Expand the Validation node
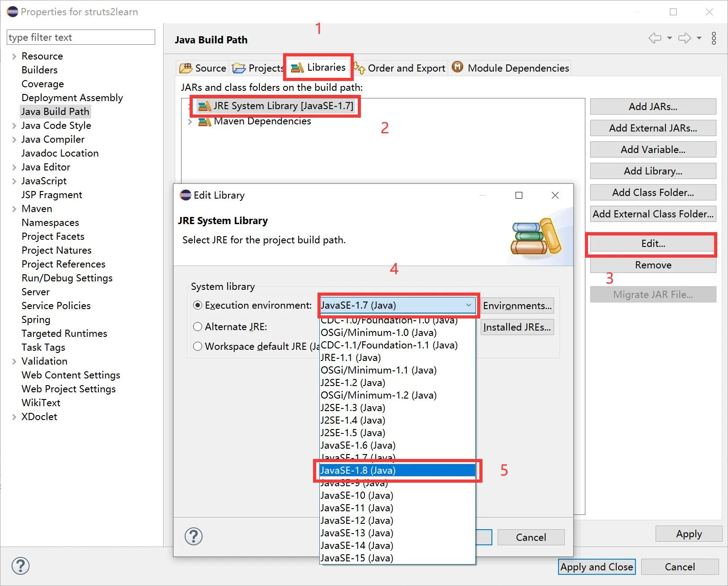This screenshot has height=586, width=728. point(14,361)
